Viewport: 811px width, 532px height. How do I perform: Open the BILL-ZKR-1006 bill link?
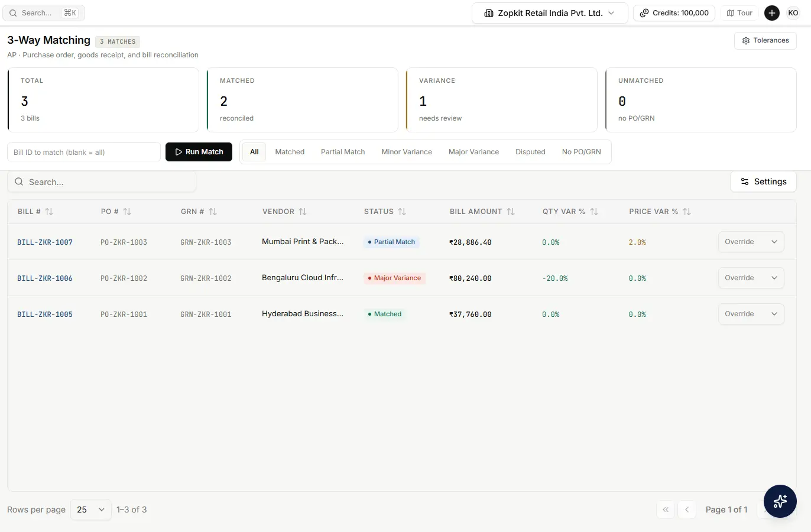tap(45, 278)
